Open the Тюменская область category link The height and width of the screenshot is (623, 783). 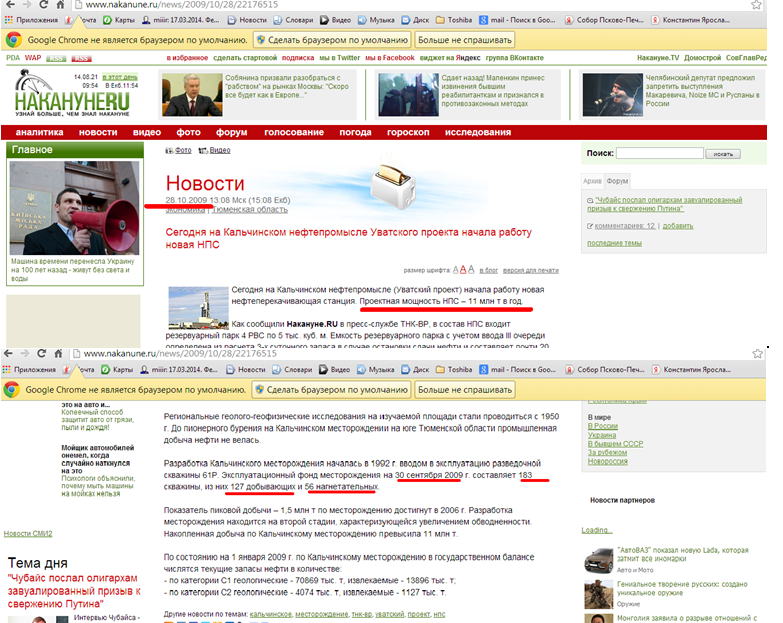coord(250,210)
